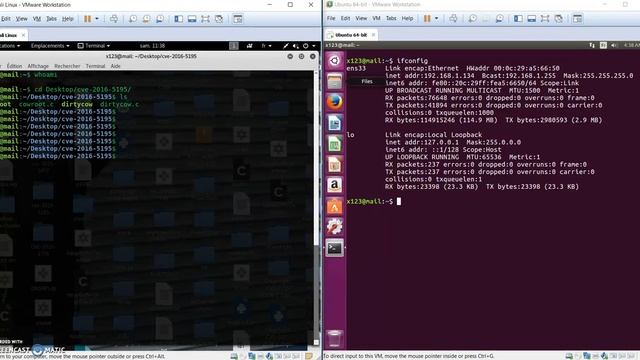Close the Ubuntu 64-bit VM tab
This screenshot has width=640, height=360.
coord(373,35)
